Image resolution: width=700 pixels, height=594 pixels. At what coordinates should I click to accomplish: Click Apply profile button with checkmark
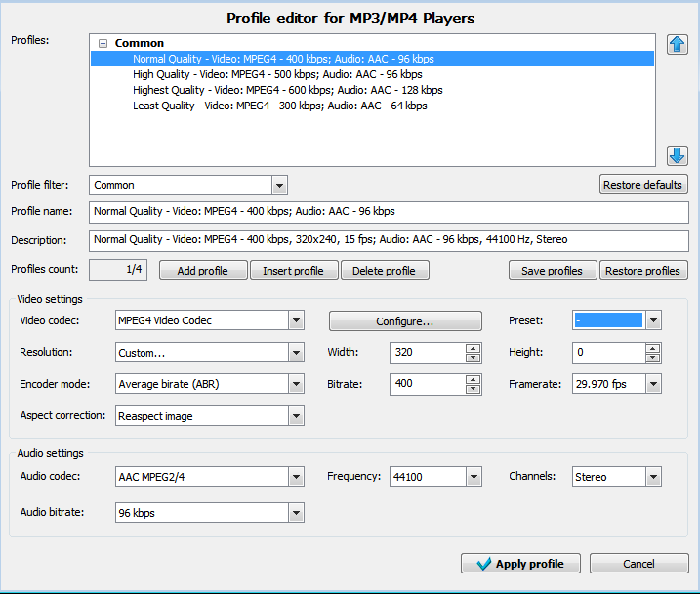[520, 564]
